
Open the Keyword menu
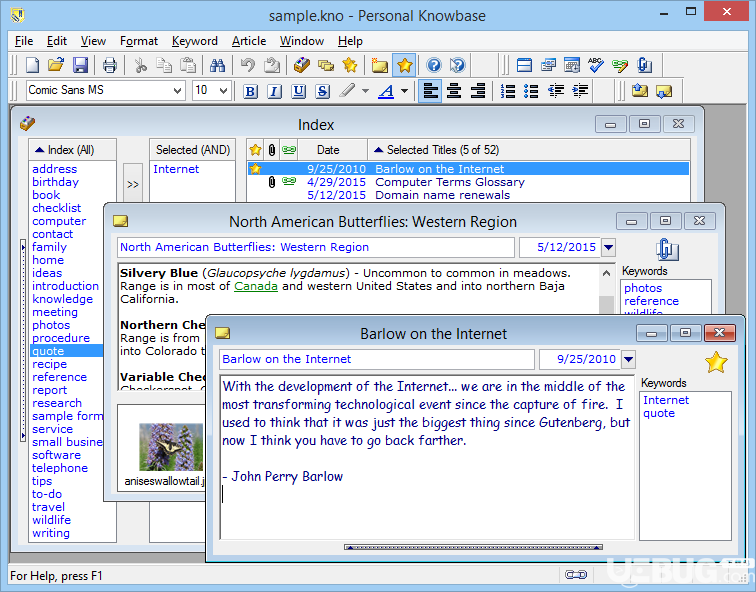point(195,41)
